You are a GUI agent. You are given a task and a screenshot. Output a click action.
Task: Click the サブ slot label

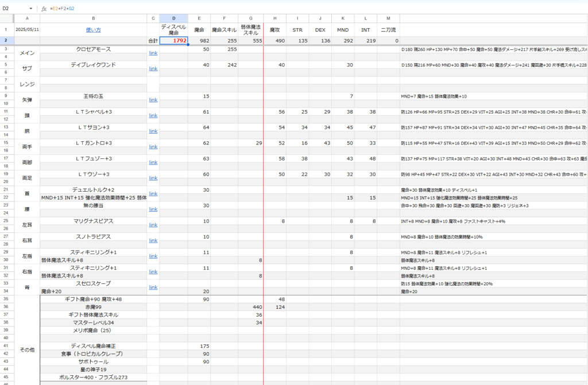[x=27, y=69]
